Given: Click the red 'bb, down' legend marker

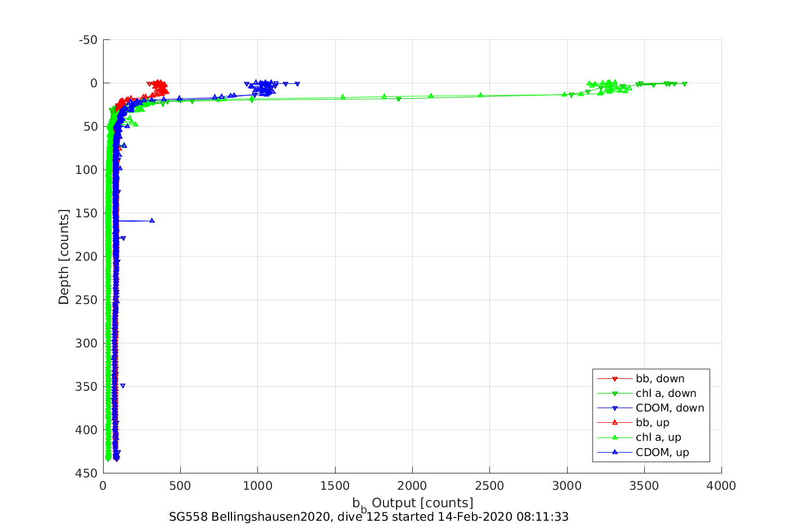Looking at the screenshot, I should 614,379.
